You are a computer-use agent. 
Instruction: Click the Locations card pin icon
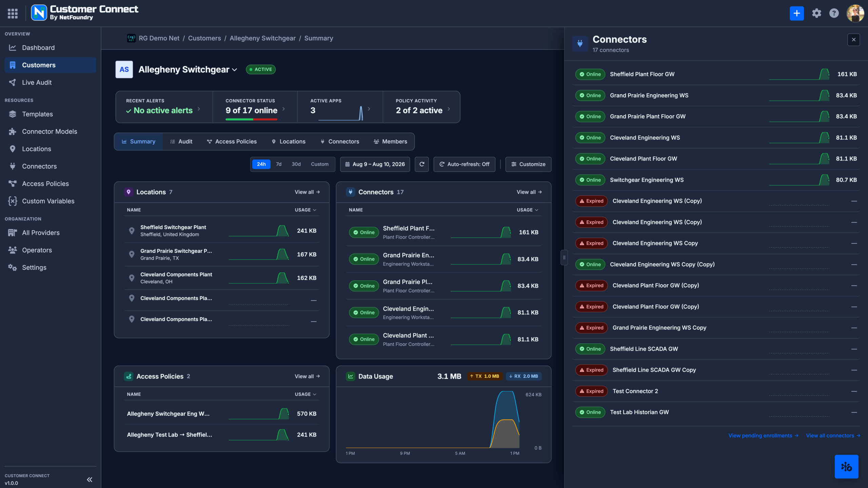(129, 192)
